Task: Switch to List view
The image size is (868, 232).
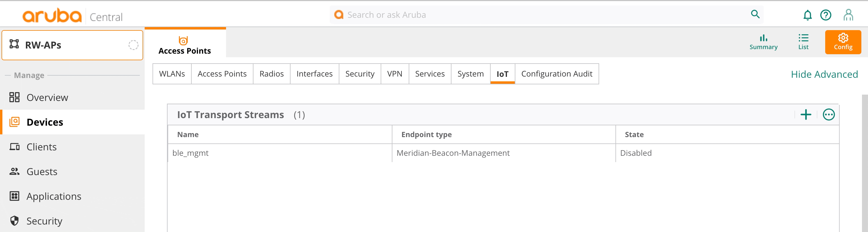Action: click(x=803, y=42)
